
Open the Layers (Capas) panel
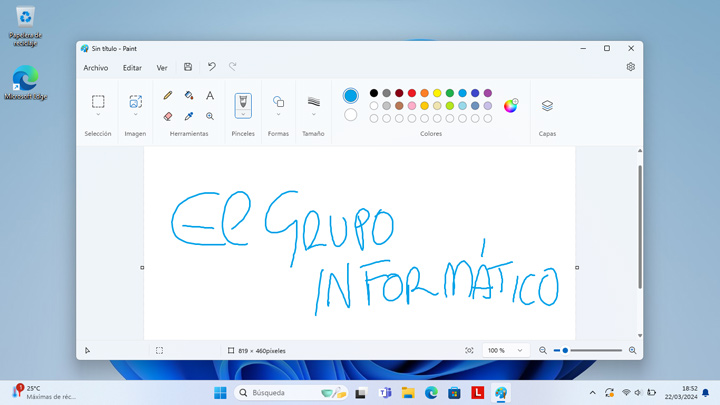pyautogui.click(x=547, y=106)
